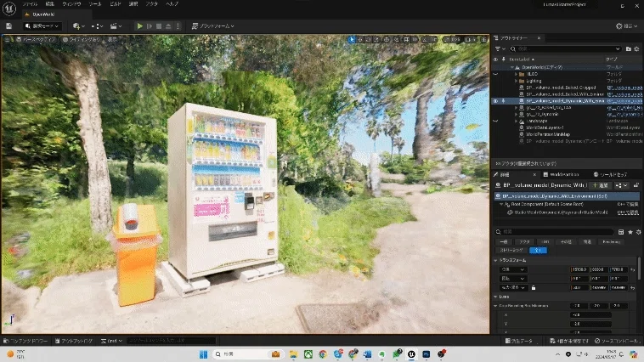Activate the viewport translate tool icon
This screenshot has width=644, height=362.
(360, 39)
